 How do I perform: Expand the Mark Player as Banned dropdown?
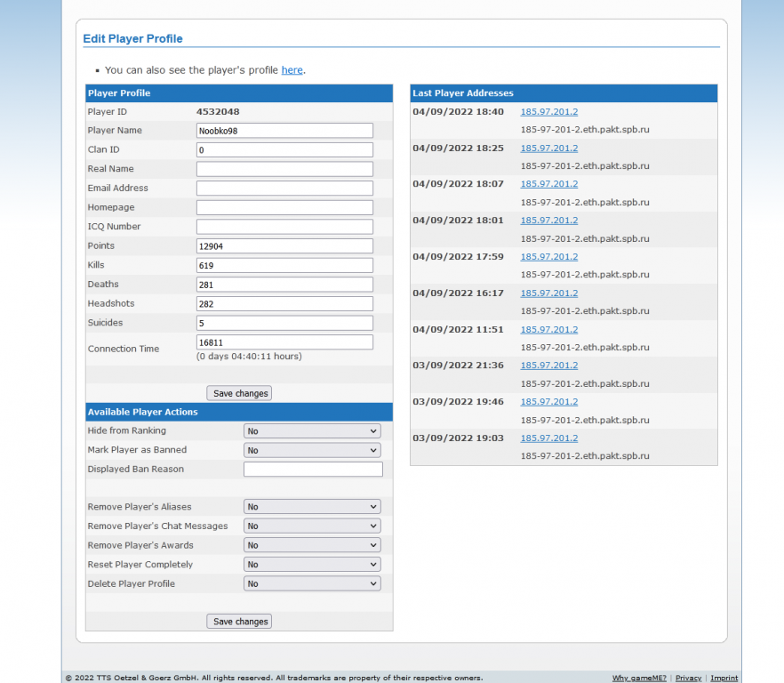[312, 450]
